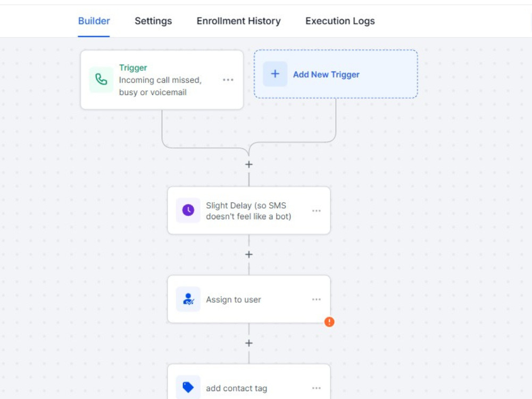The width and height of the screenshot is (532, 399).
Task: Add a step after the Slight Delay
Action: [x=248, y=254]
